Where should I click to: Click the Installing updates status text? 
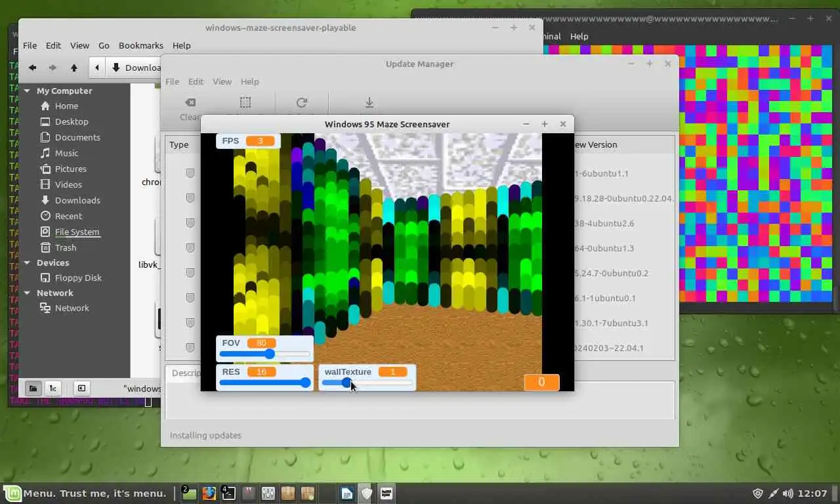(x=205, y=435)
